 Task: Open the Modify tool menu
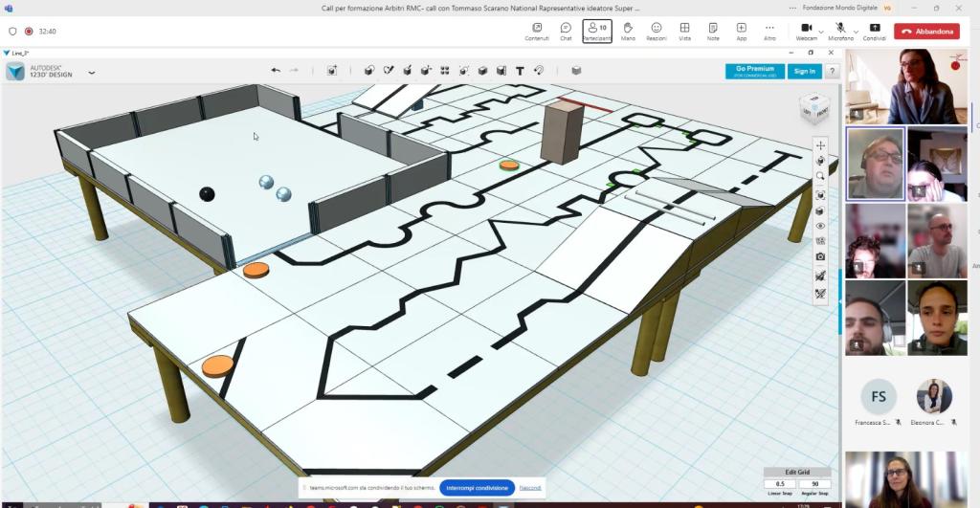point(426,71)
